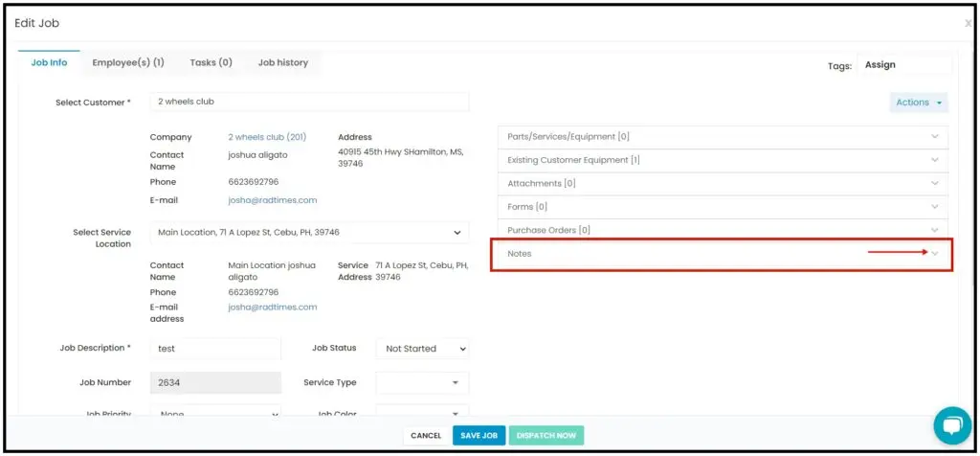Image resolution: width=980 pixels, height=456 pixels.
Task: Open the Job Status dropdown
Action: 422,349
